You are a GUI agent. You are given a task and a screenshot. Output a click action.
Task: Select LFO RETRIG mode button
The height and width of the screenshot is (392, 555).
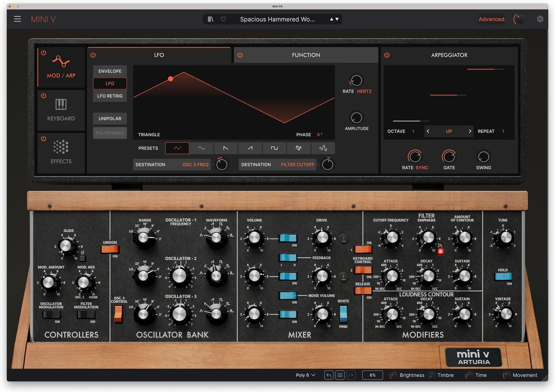click(x=110, y=96)
